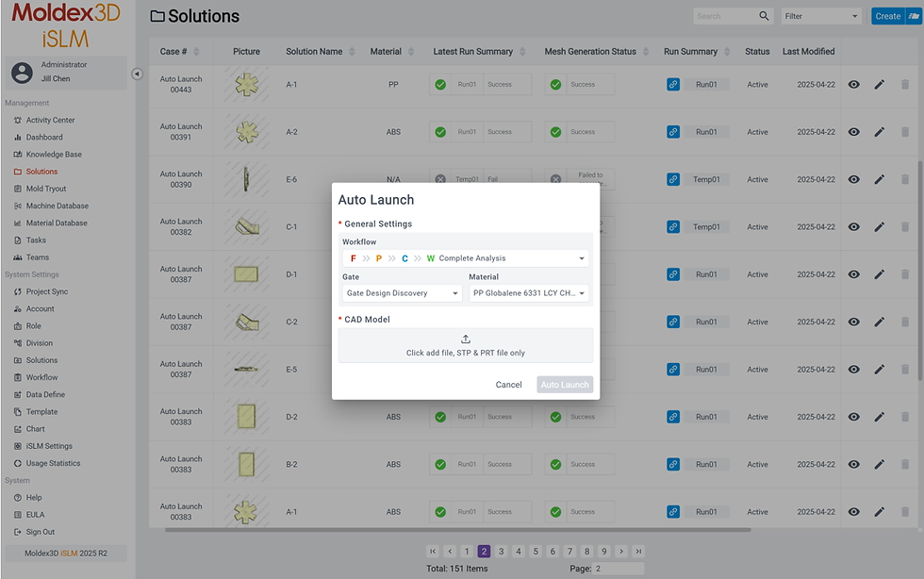The width and height of the screenshot is (924, 579).
Task: View solution A-2 with eye icon
Action: (x=853, y=132)
